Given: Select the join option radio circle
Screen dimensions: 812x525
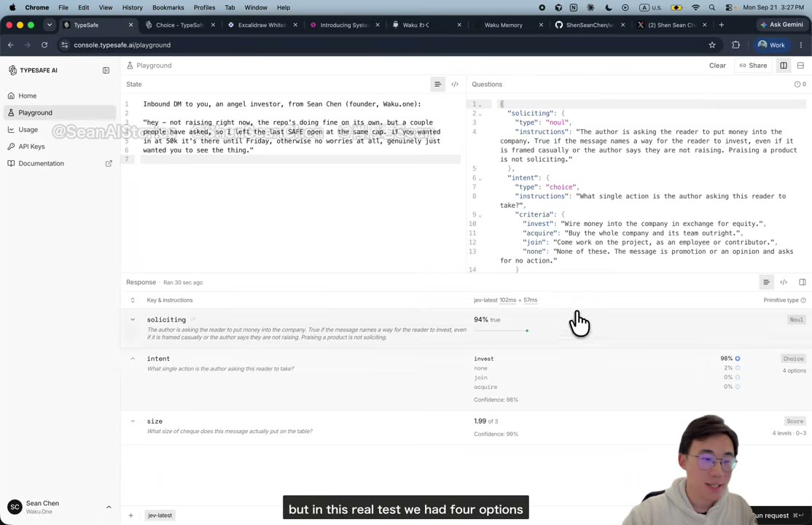Looking at the screenshot, I should pos(738,377).
